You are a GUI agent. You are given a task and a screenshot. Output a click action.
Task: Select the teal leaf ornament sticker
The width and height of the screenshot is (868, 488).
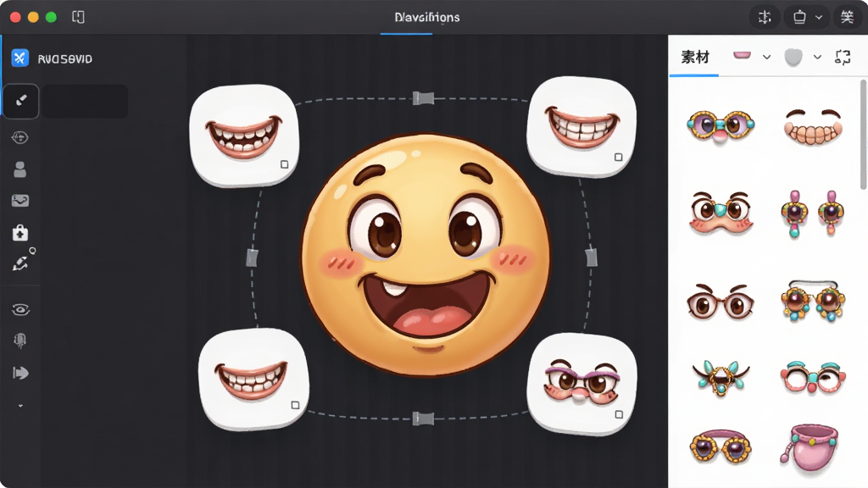(x=721, y=377)
